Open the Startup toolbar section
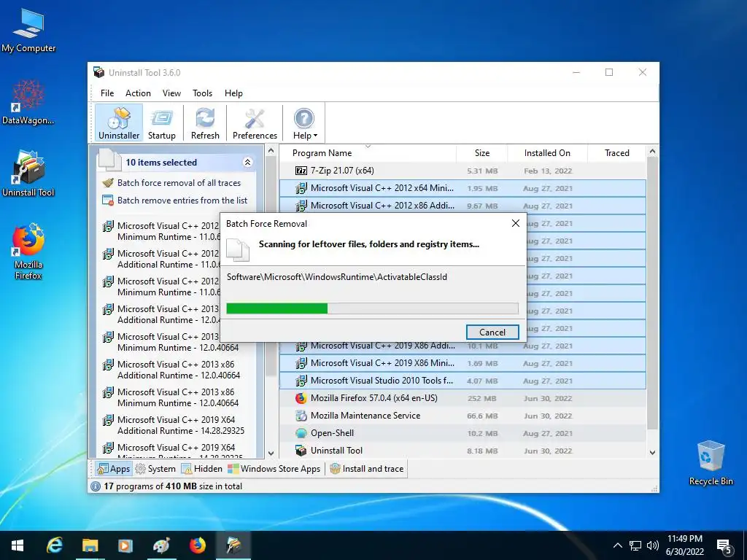Screen dimensions: 747x560 [161, 122]
